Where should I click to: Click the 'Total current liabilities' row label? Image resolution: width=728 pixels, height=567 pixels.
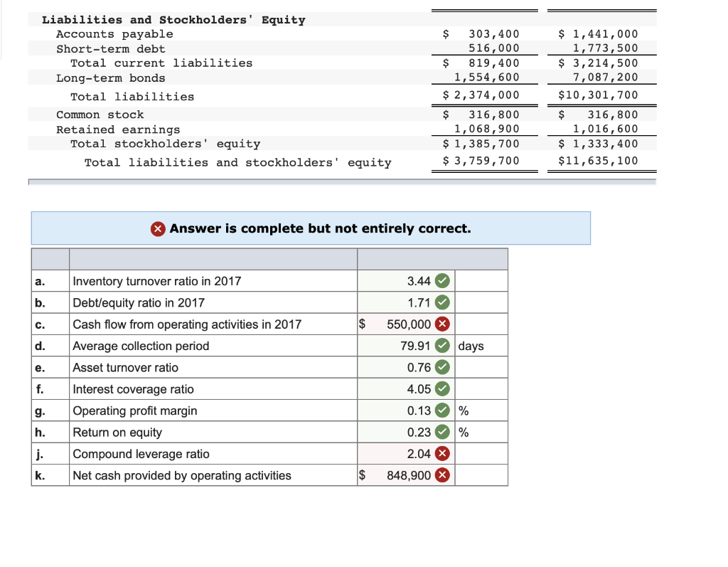coord(161,63)
